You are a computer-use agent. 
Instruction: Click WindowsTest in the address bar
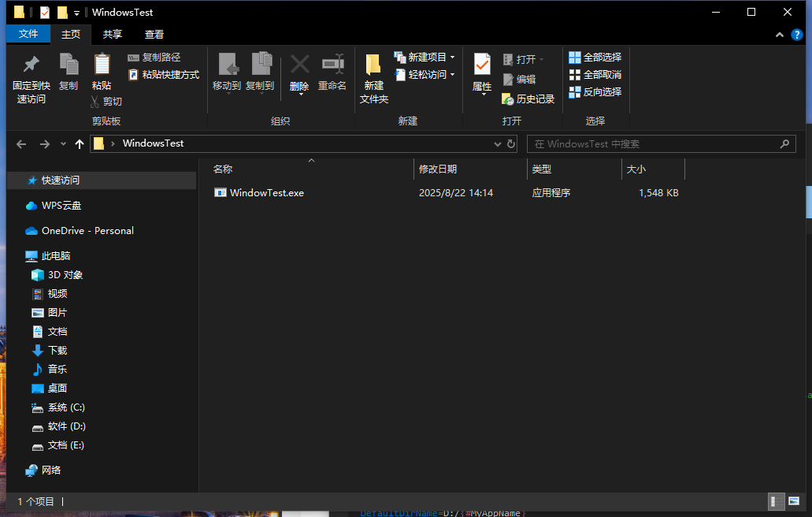[x=154, y=143]
